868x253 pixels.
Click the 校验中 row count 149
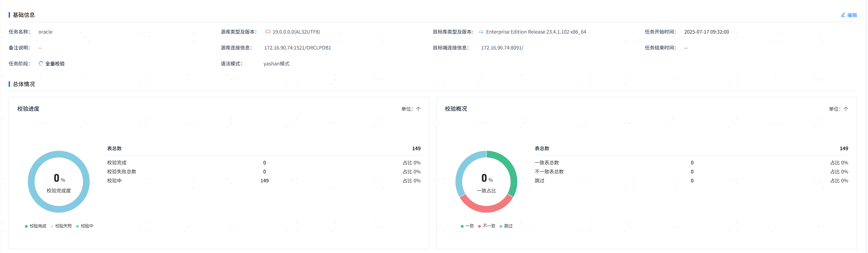[264, 181]
